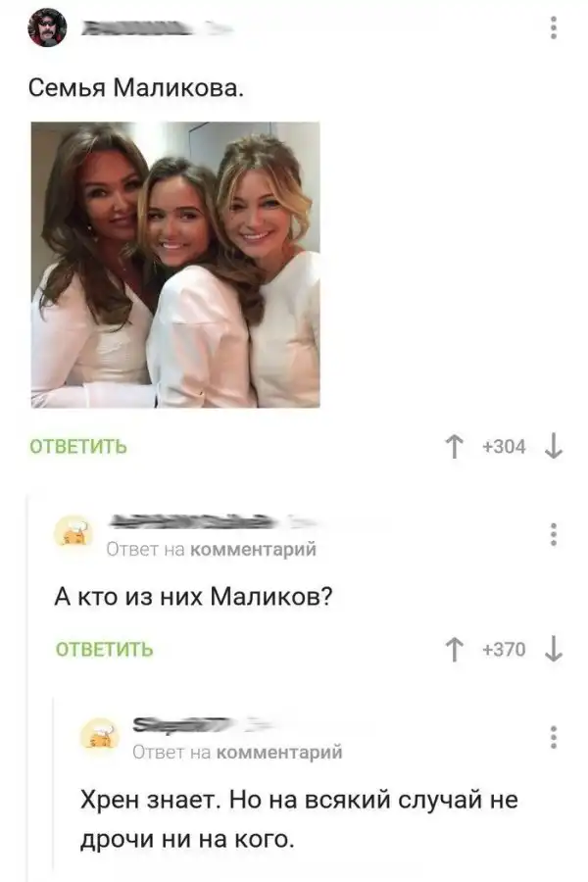The image size is (588, 882).
Task: Click the avatar of the third commenter
Action: pyautogui.click(x=100, y=733)
